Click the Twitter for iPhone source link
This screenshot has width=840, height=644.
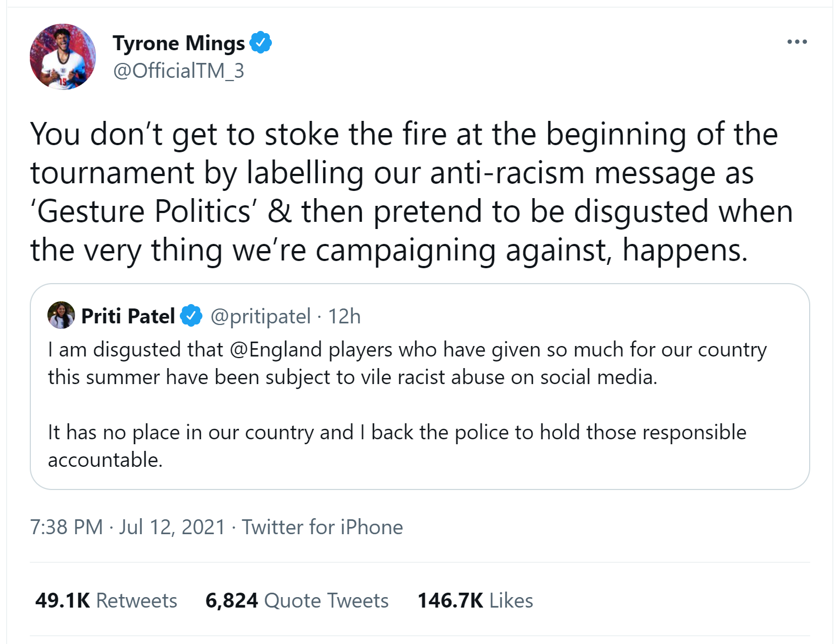[322, 527]
